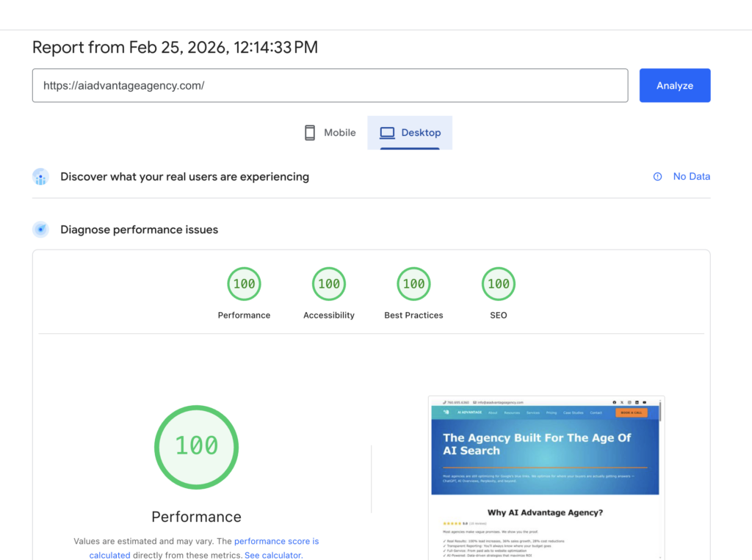
Task: Click the Lighthouse diagnose icon
Action: 40,229
